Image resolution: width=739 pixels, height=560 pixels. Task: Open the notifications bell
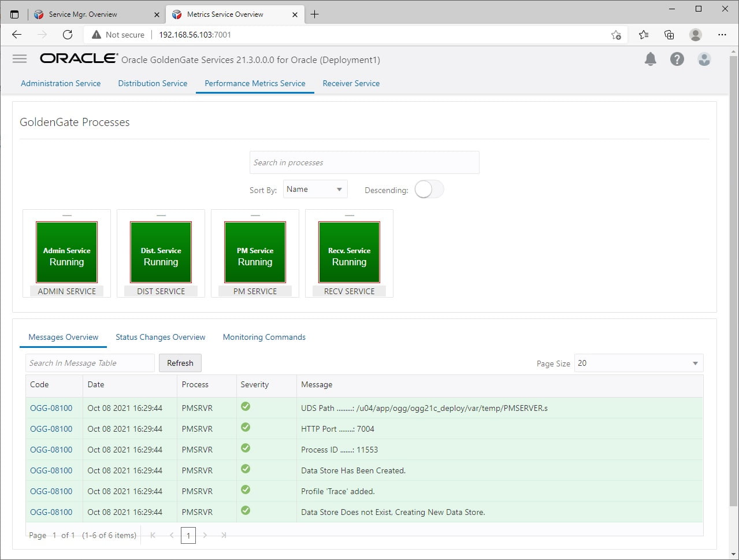pos(651,59)
